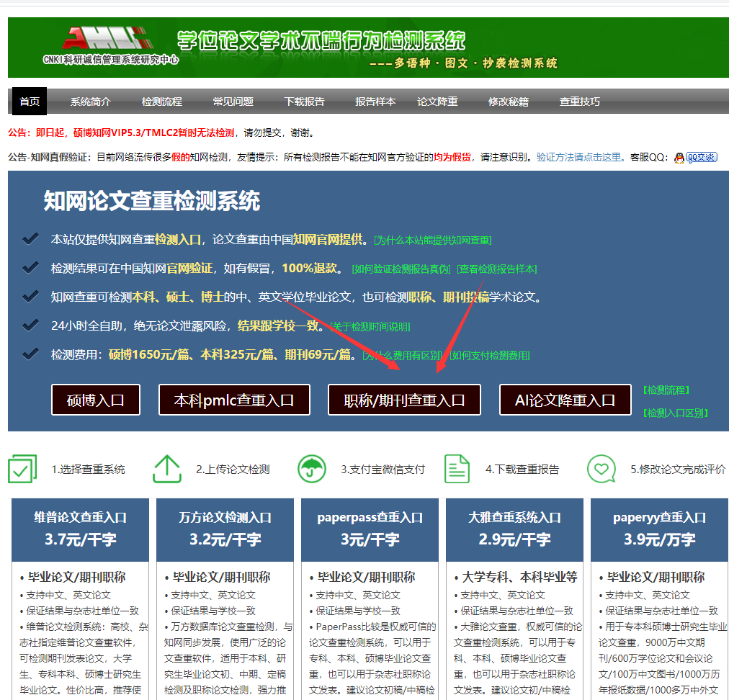Click the 3元/千字 price text
The height and width of the screenshot is (700, 729).
click(370, 539)
